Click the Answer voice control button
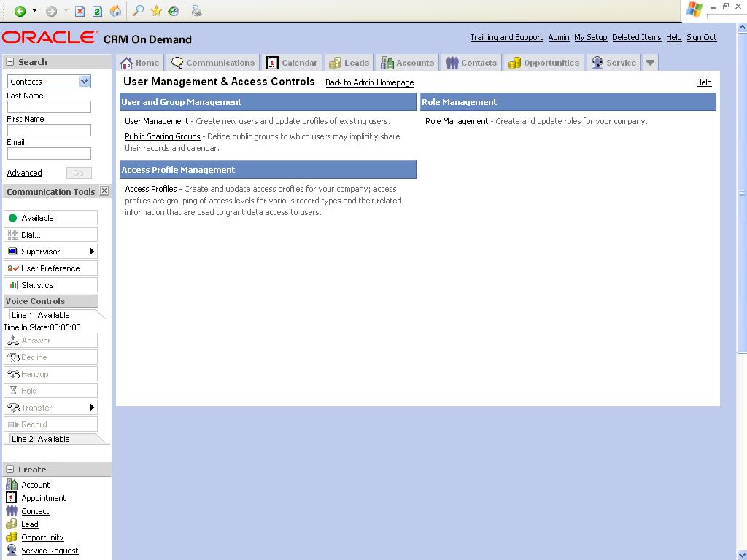Screen dimensions: 747x560 [50, 341]
